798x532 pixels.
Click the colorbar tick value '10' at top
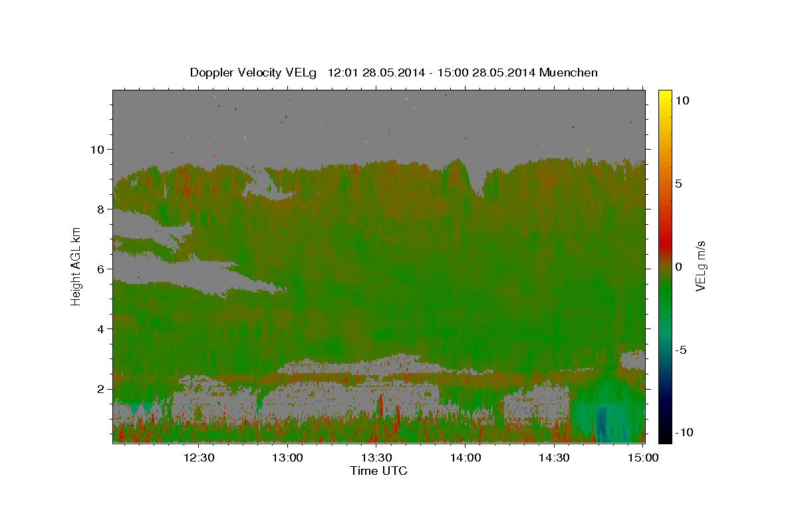682,100
